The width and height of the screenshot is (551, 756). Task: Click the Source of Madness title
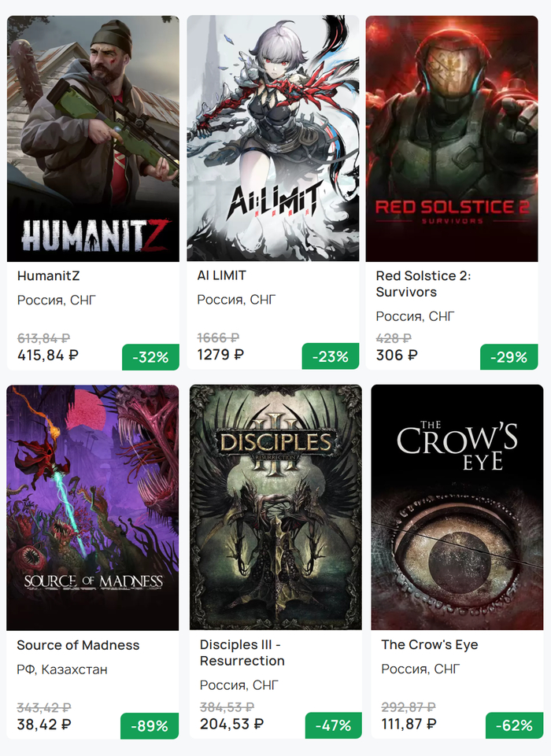pos(78,645)
